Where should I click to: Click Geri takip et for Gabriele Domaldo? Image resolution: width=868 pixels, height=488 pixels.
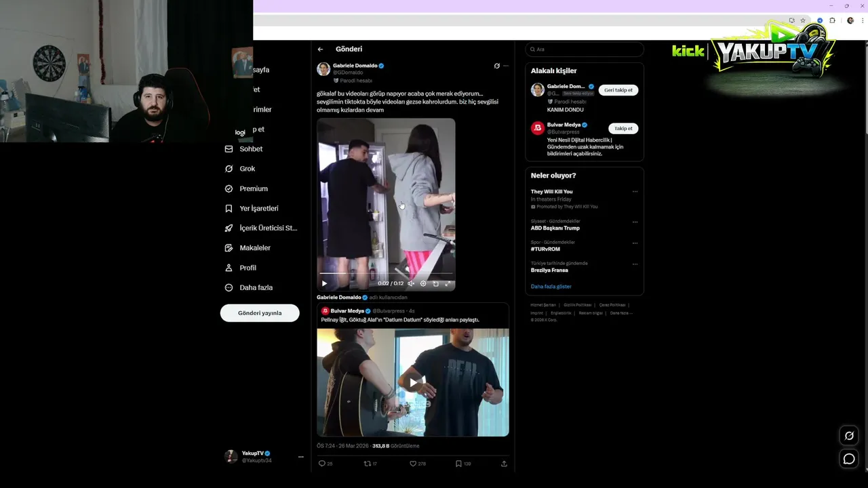[618, 90]
